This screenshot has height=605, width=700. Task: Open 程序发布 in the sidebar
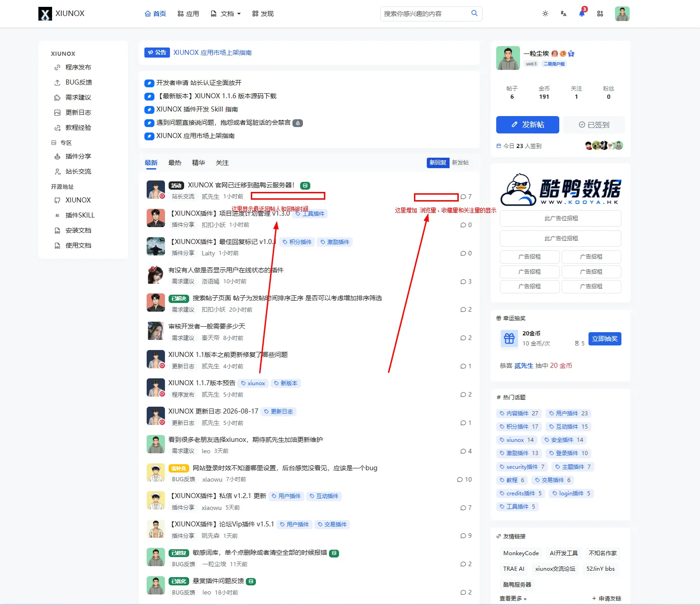pyautogui.click(x=78, y=67)
